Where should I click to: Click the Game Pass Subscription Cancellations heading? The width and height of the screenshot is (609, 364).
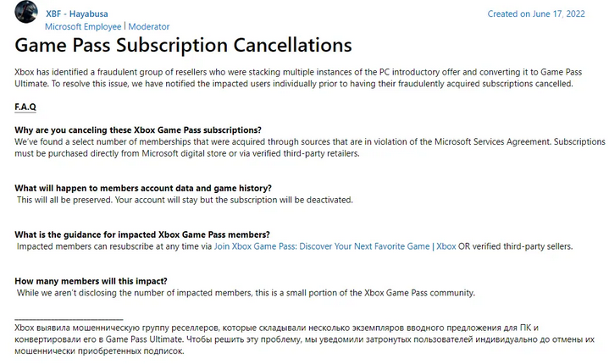coord(183,45)
